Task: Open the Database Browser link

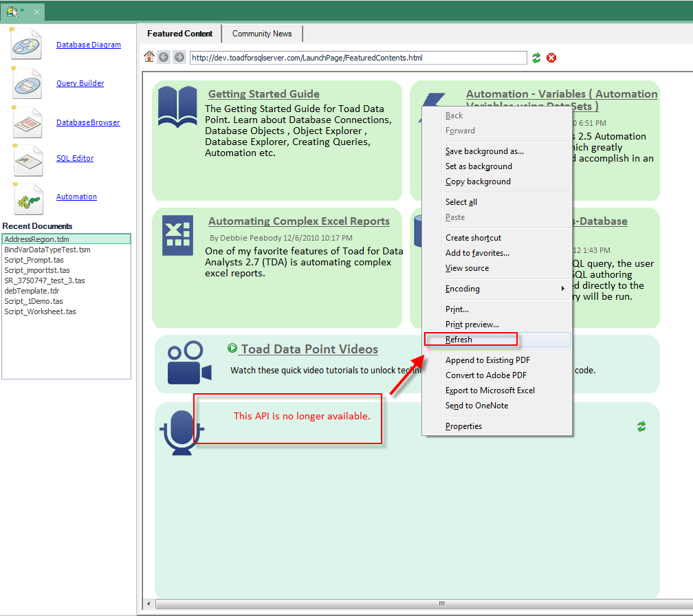Action: click(x=88, y=122)
